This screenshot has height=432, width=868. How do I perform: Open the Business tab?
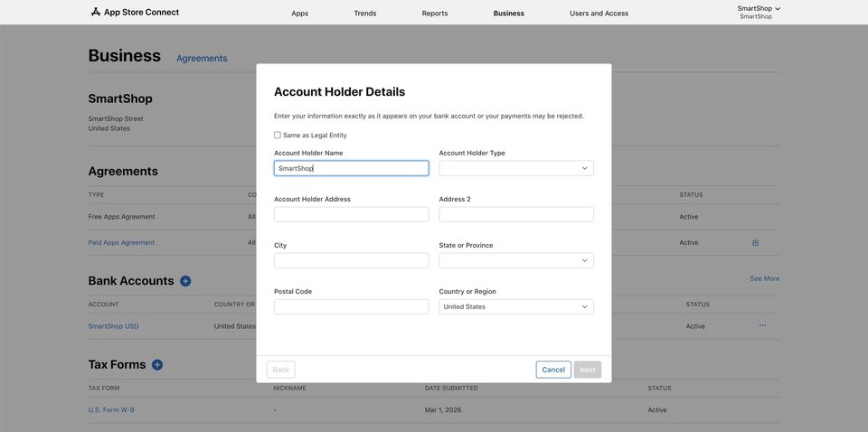[x=509, y=14]
